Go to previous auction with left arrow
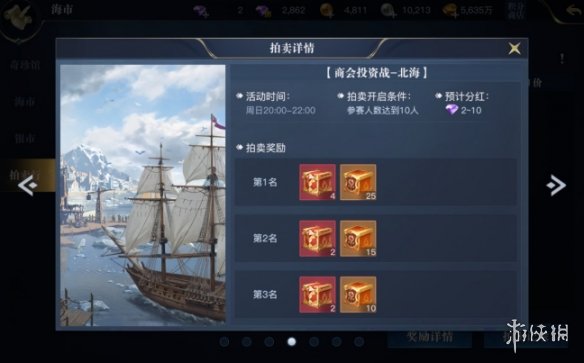The height and width of the screenshot is (363, 584). 28,185
